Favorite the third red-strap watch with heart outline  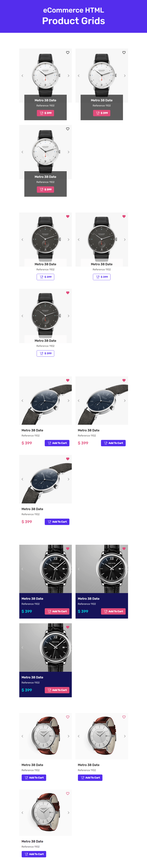[x=68, y=793]
